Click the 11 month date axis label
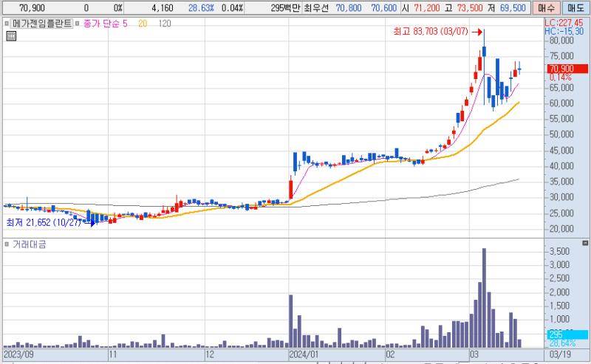This screenshot has width=591, height=364. pos(113,354)
